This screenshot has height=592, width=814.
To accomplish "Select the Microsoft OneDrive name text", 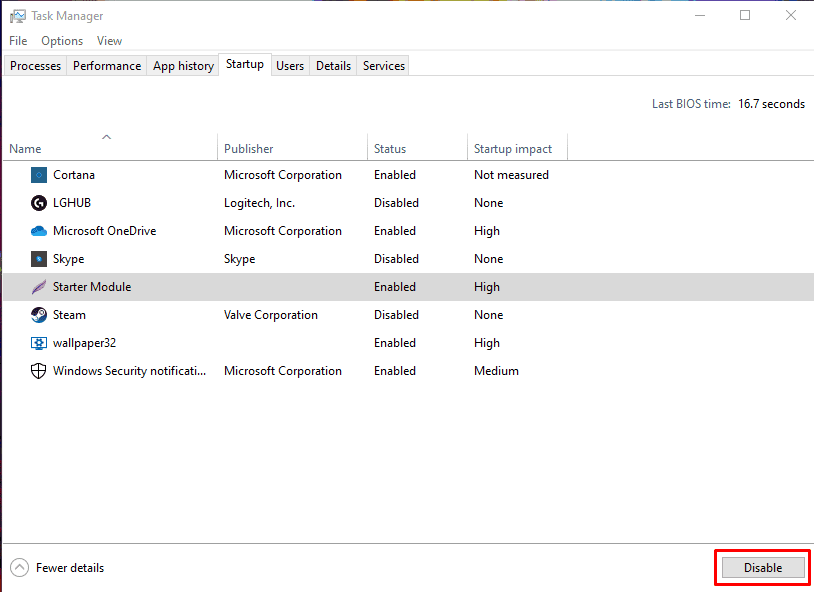I will point(104,231).
